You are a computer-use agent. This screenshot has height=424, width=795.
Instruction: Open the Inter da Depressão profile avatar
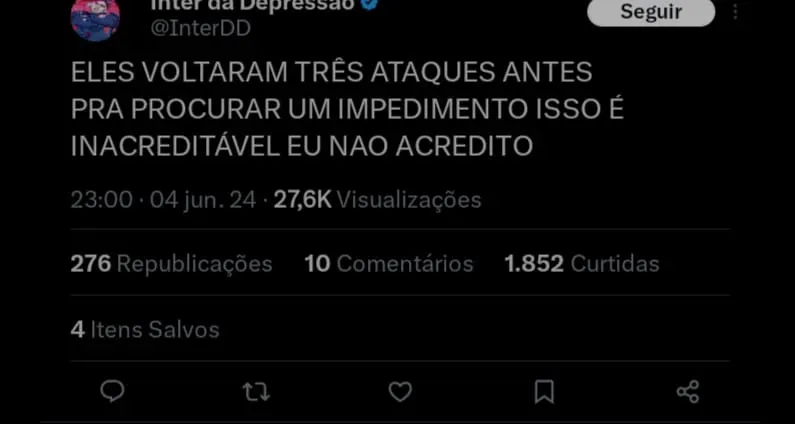95,18
